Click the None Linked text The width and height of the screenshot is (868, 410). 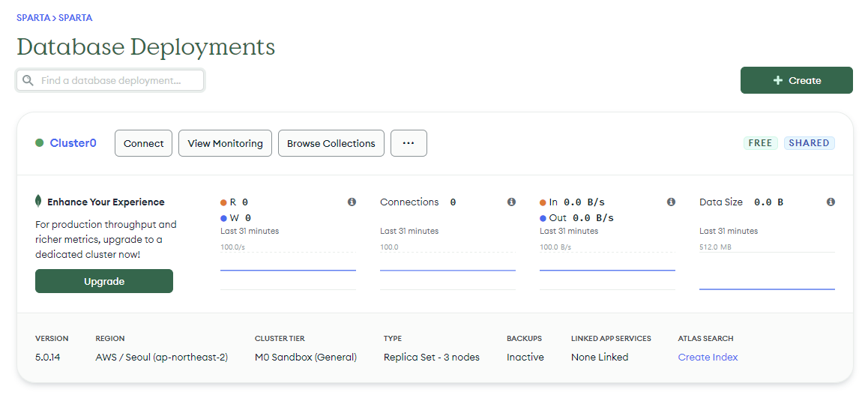pos(600,357)
